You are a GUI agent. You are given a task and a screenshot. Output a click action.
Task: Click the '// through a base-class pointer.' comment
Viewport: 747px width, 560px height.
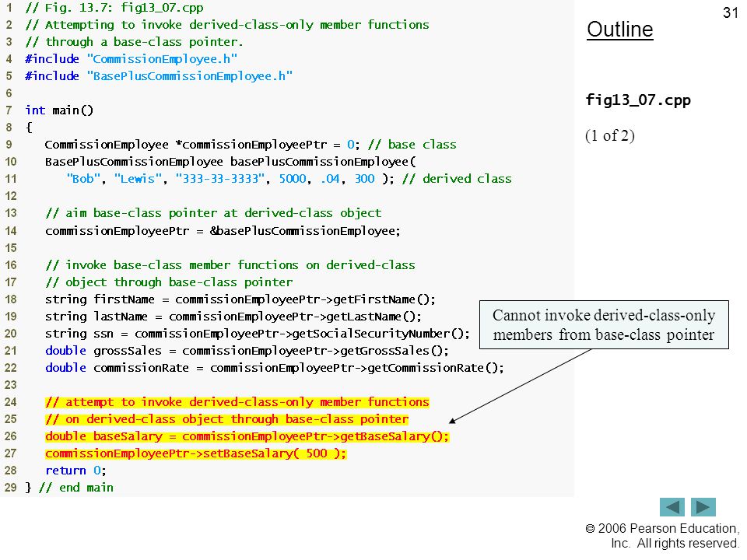click(x=135, y=42)
